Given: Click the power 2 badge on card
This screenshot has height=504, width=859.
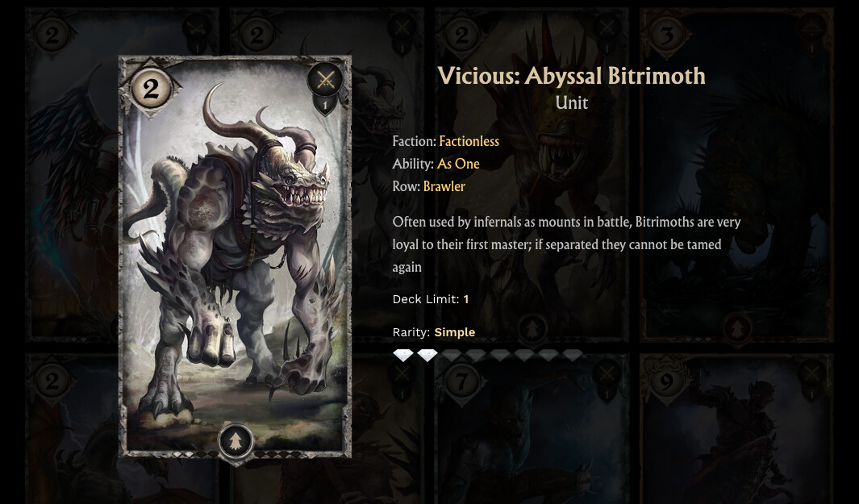Looking at the screenshot, I should 151,88.
